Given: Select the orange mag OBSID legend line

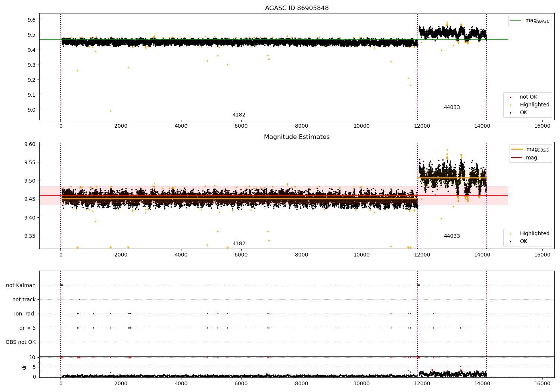Looking at the screenshot, I should point(517,149).
